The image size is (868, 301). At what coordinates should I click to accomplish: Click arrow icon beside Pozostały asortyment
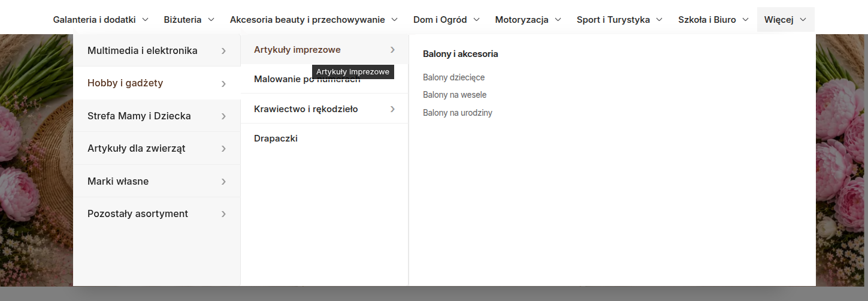223,214
